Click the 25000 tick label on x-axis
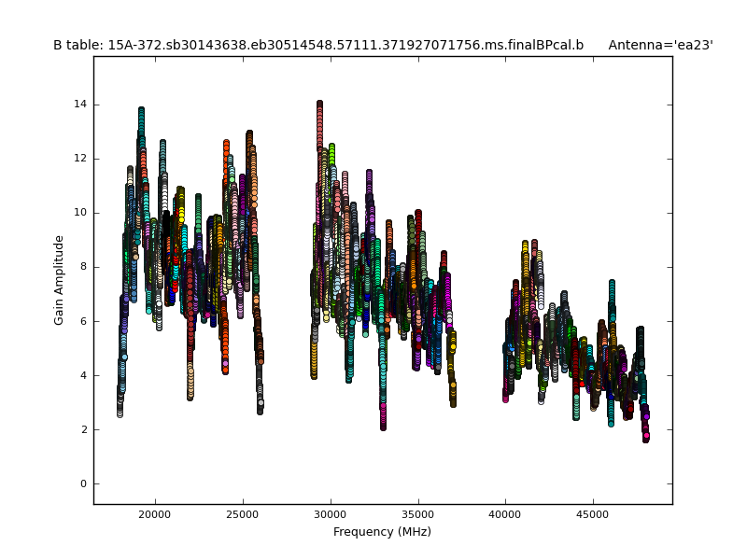The height and width of the screenshot is (560, 747). coord(243,513)
